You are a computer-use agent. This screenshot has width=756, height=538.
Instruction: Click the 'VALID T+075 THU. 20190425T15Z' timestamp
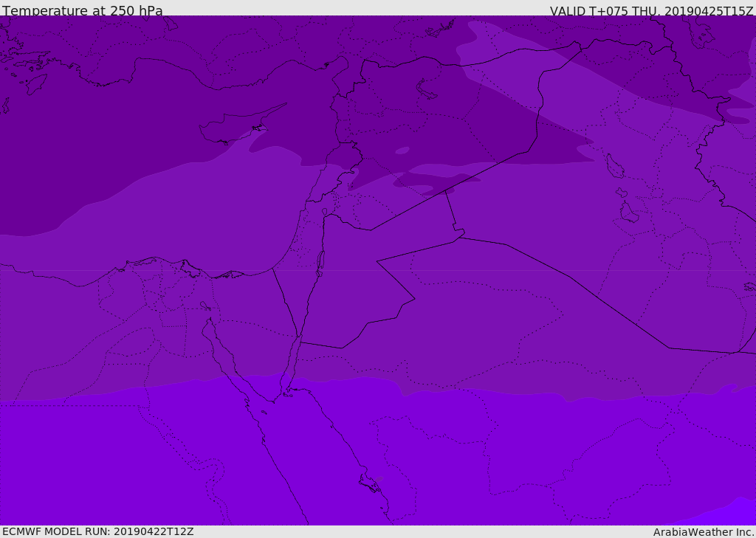(651, 10)
